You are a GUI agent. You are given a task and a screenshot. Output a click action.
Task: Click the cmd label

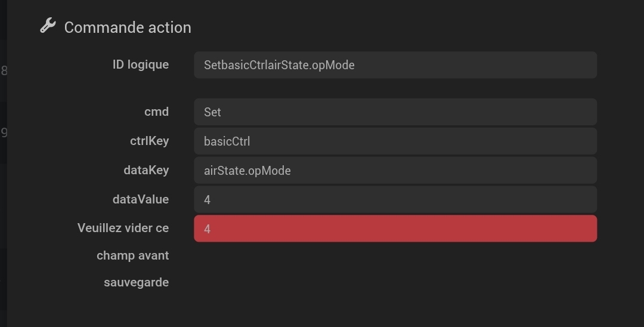(x=156, y=112)
